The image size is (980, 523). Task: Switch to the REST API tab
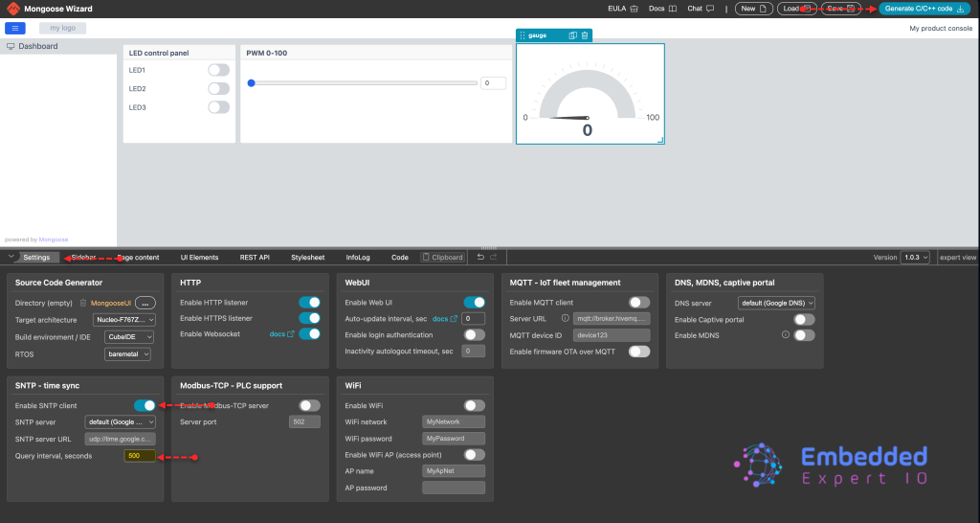tap(255, 257)
